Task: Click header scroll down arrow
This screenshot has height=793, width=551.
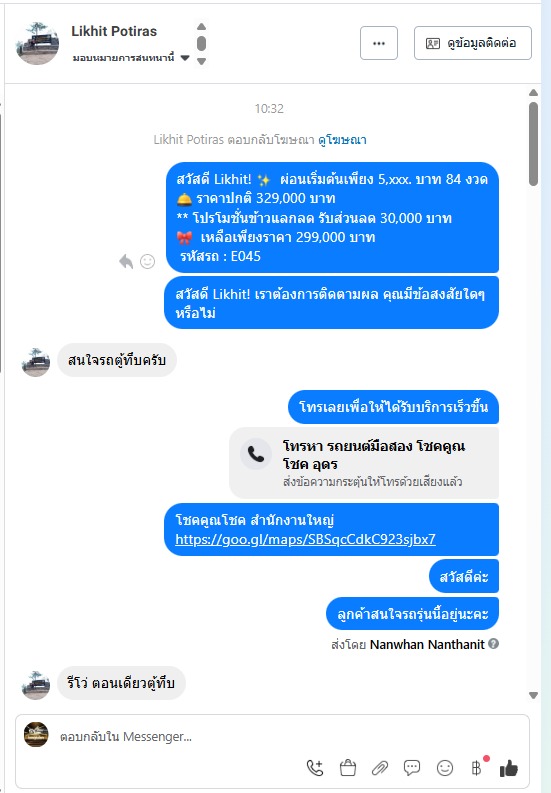Action: coord(201,61)
